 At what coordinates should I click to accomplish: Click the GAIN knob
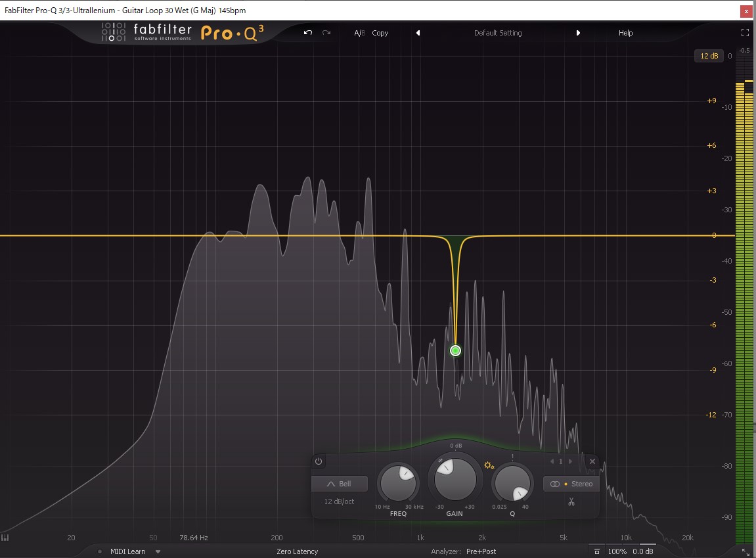(455, 479)
